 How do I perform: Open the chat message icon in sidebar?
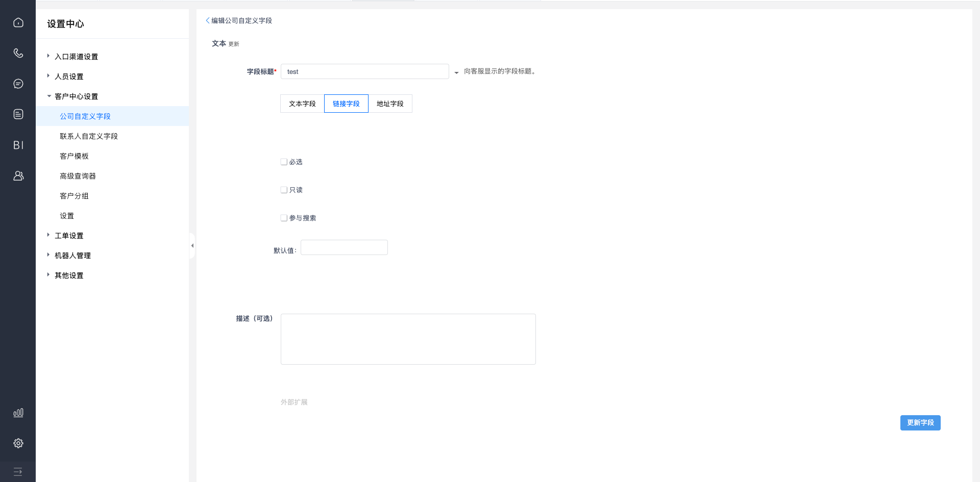pos(18,84)
